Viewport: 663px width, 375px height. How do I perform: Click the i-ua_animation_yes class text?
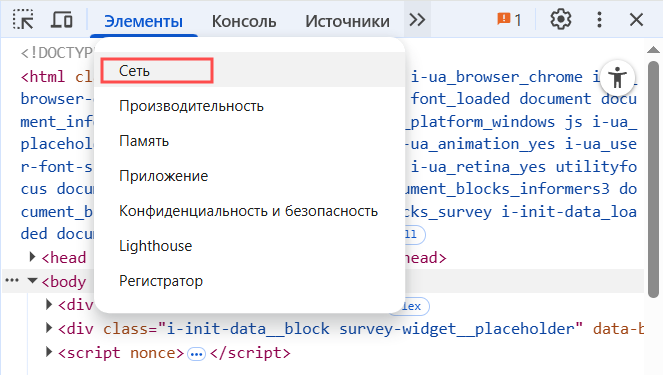click(478, 144)
